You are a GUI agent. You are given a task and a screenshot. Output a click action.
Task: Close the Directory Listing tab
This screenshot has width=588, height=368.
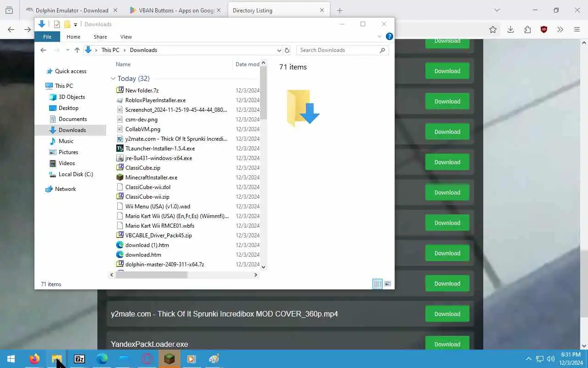pos(322,10)
